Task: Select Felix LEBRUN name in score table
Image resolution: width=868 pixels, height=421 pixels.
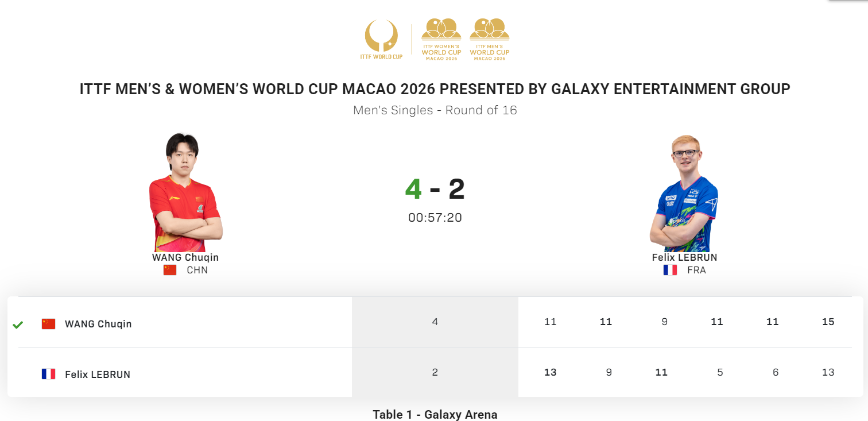Action: click(98, 374)
